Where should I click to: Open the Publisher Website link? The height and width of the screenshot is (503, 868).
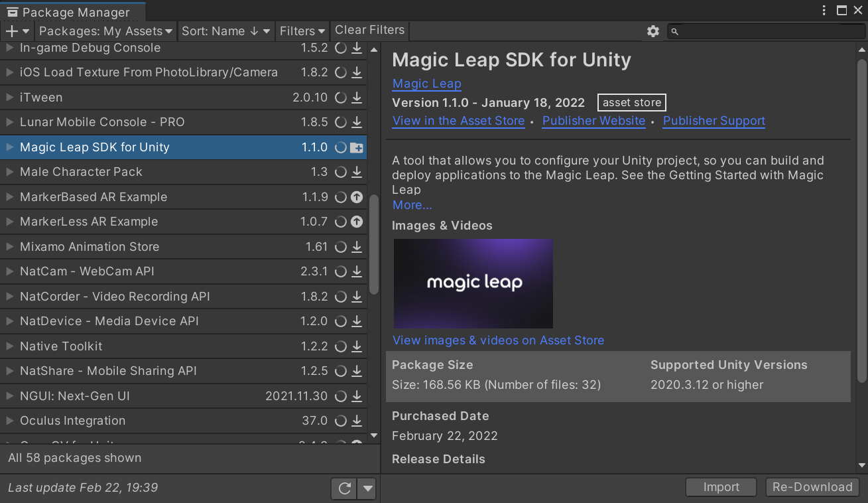(x=594, y=121)
